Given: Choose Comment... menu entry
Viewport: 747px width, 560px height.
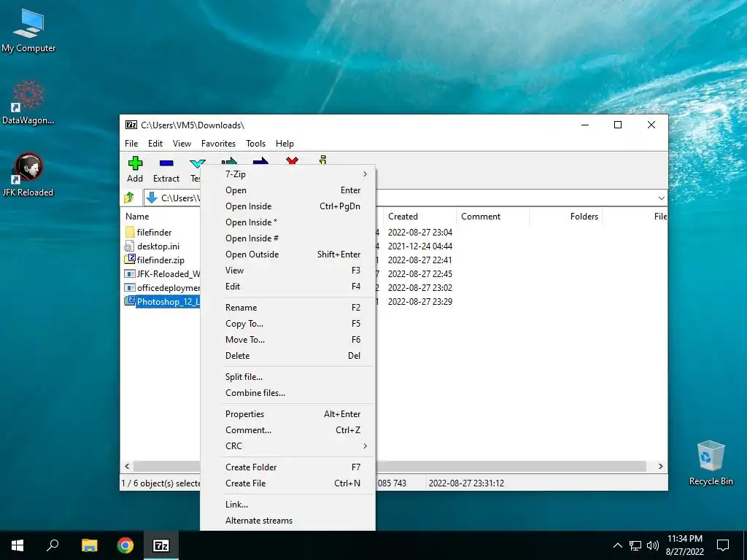Looking at the screenshot, I should [287, 430].
